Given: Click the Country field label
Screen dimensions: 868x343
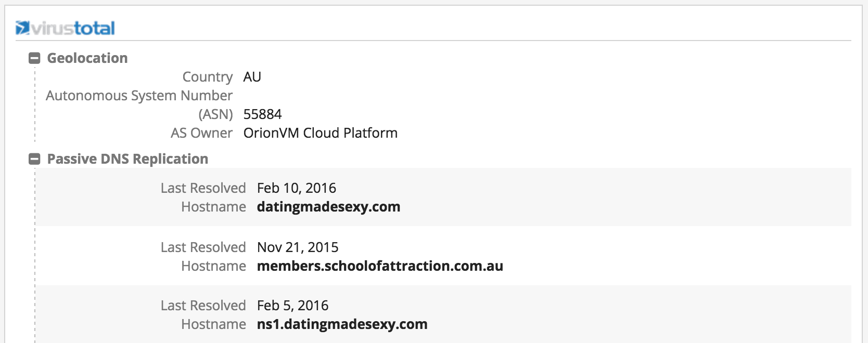Looking at the screenshot, I should click(207, 77).
